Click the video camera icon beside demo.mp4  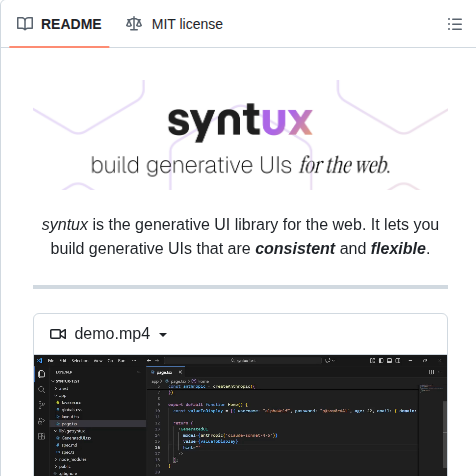pyautogui.click(x=58, y=334)
